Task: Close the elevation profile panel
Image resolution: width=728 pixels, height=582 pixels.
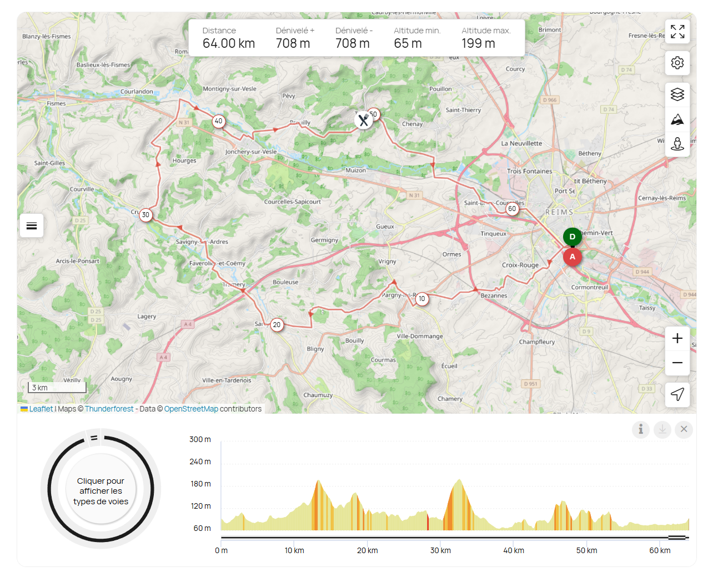Action: [684, 429]
